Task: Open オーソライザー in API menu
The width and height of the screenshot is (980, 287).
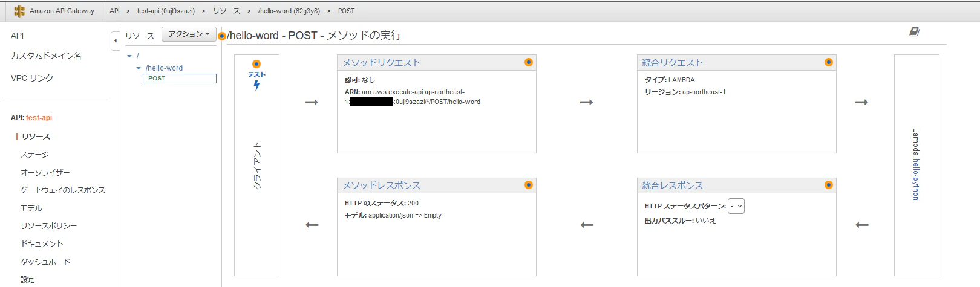Action: click(x=45, y=172)
